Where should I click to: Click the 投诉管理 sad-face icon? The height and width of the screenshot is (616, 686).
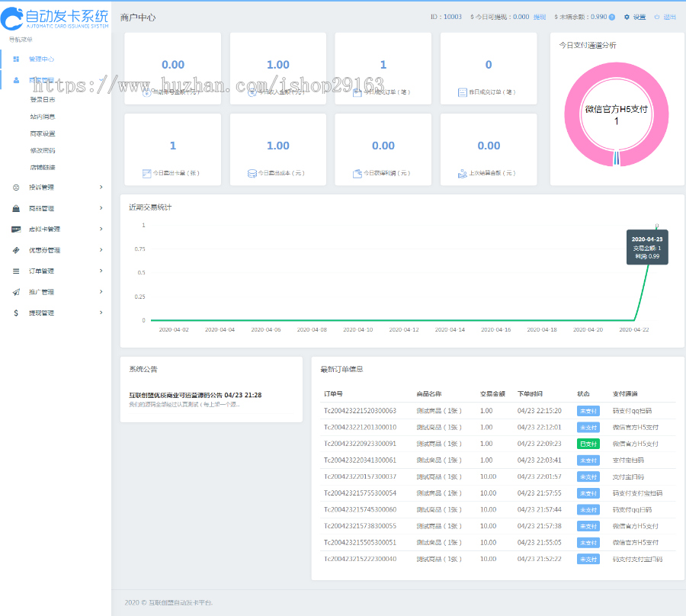click(x=16, y=187)
